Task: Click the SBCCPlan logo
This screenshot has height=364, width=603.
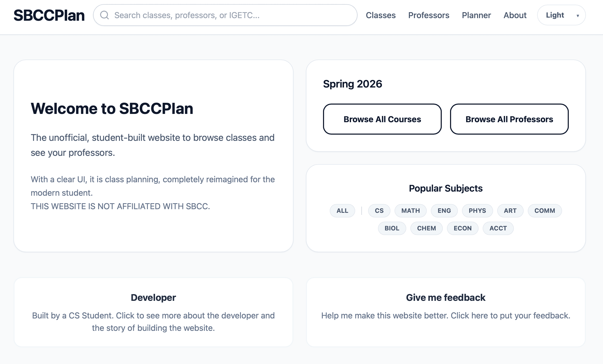Action: (x=49, y=15)
